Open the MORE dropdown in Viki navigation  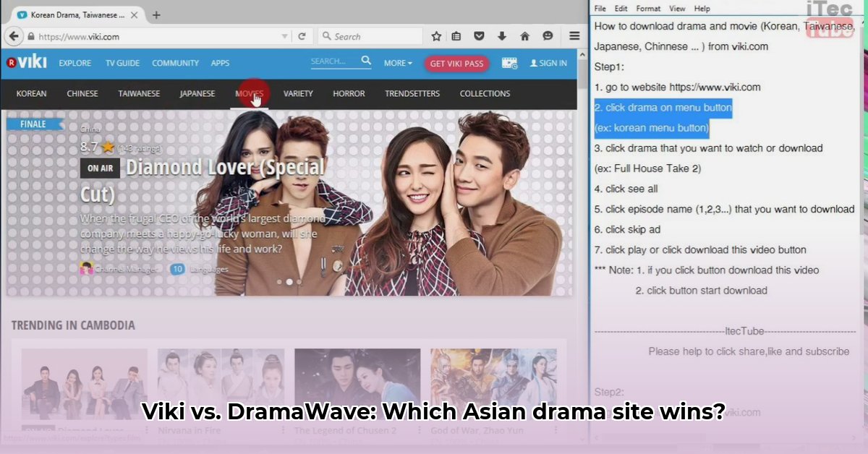(x=397, y=63)
